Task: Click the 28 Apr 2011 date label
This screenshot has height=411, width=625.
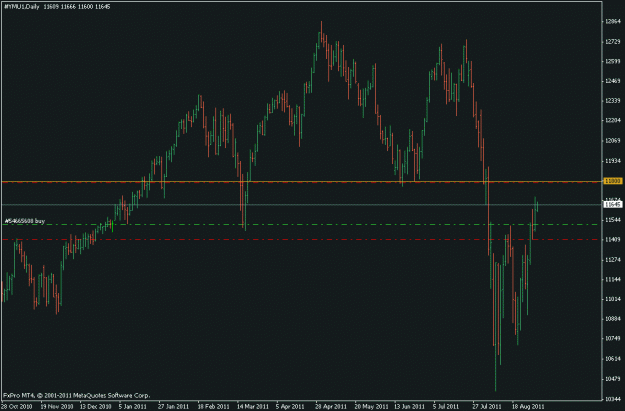Action: [331, 407]
